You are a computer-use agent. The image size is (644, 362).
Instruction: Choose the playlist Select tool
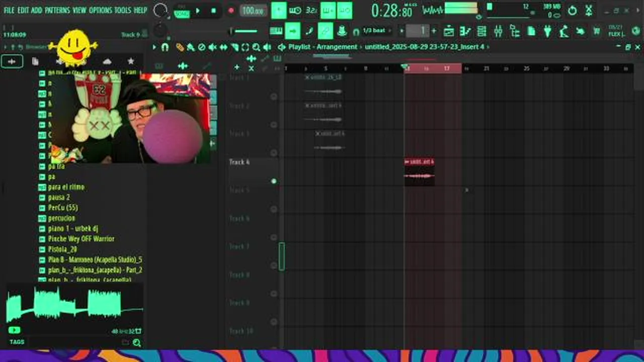click(245, 47)
